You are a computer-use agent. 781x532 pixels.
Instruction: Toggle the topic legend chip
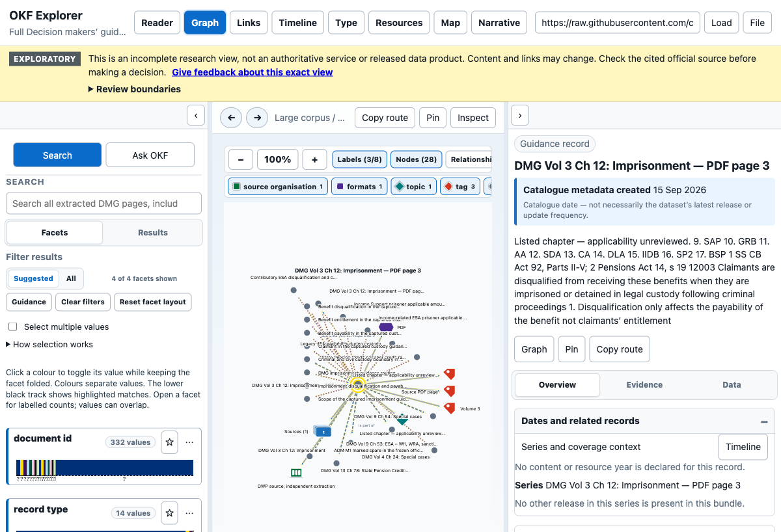[413, 187]
